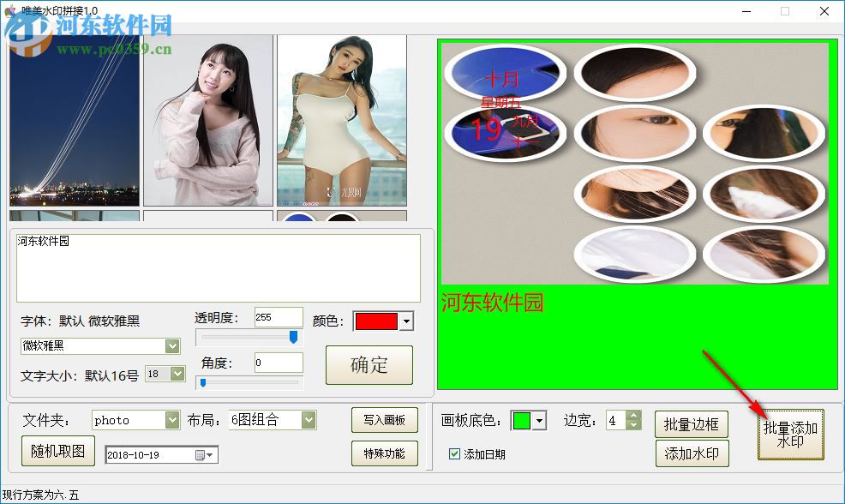Expand the font size 18 dropdown
This screenshot has width=845, height=504.
point(177,374)
